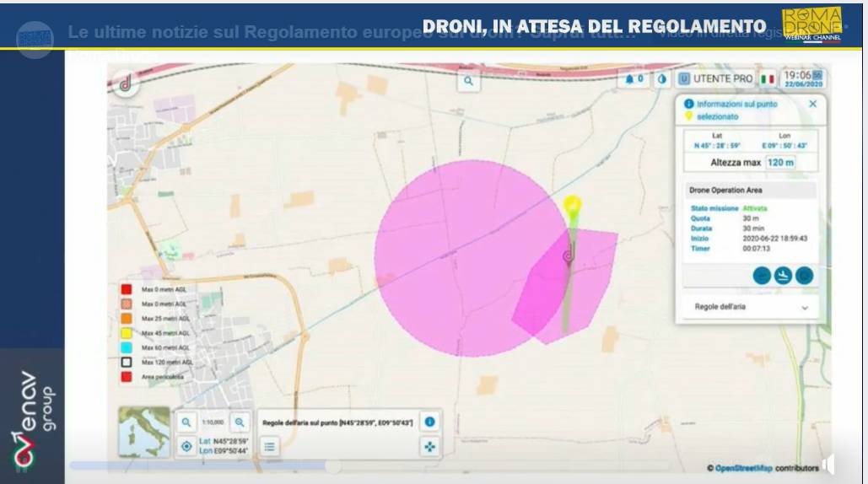Click the Italy overview minimap thumbnail

[143, 431]
